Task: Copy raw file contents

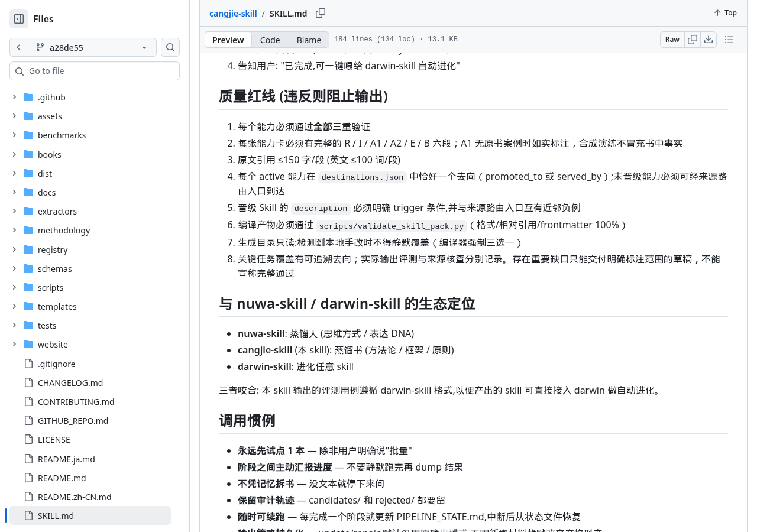Action: pyautogui.click(x=693, y=40)
